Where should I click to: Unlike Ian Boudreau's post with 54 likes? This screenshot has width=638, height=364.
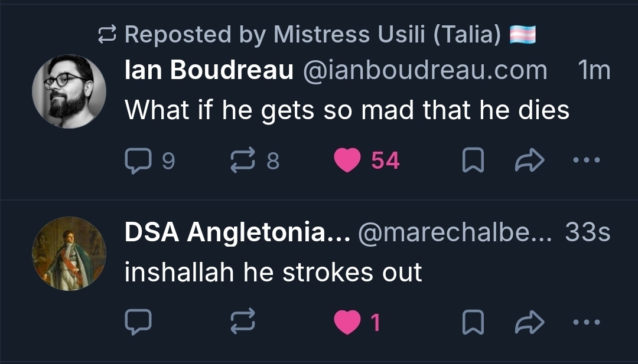click(347, 160)
